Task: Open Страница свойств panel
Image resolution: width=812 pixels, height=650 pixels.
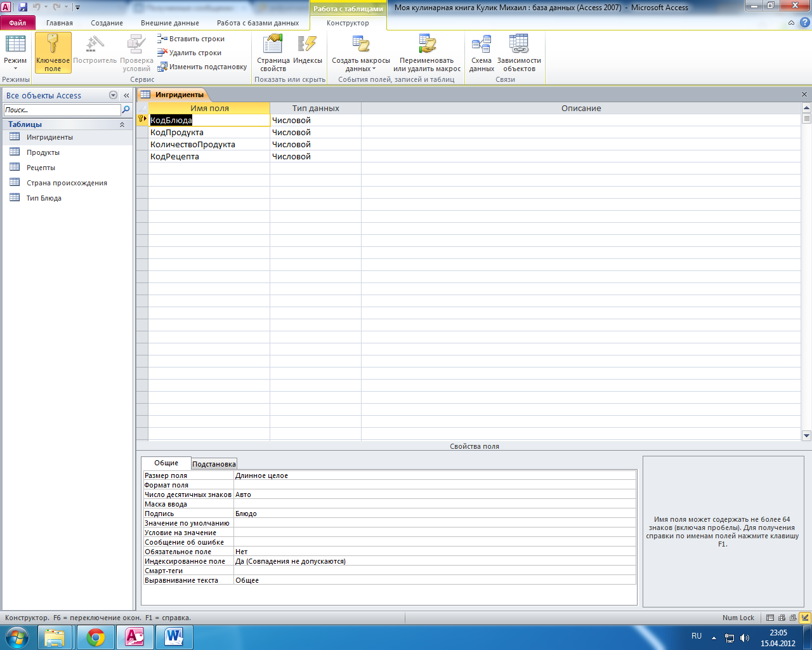Action: (273, 53)
